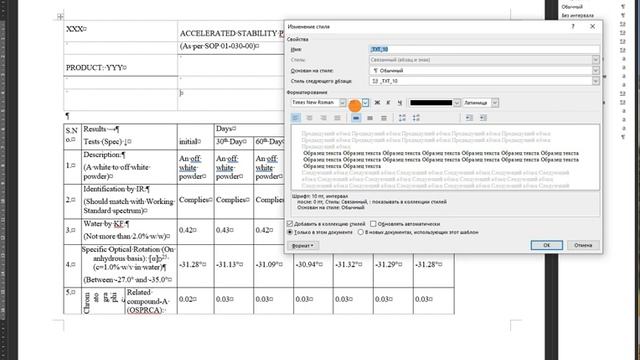Edit the style name field _TXT_10
Screen dimensions: 640x360
(484, 49)
